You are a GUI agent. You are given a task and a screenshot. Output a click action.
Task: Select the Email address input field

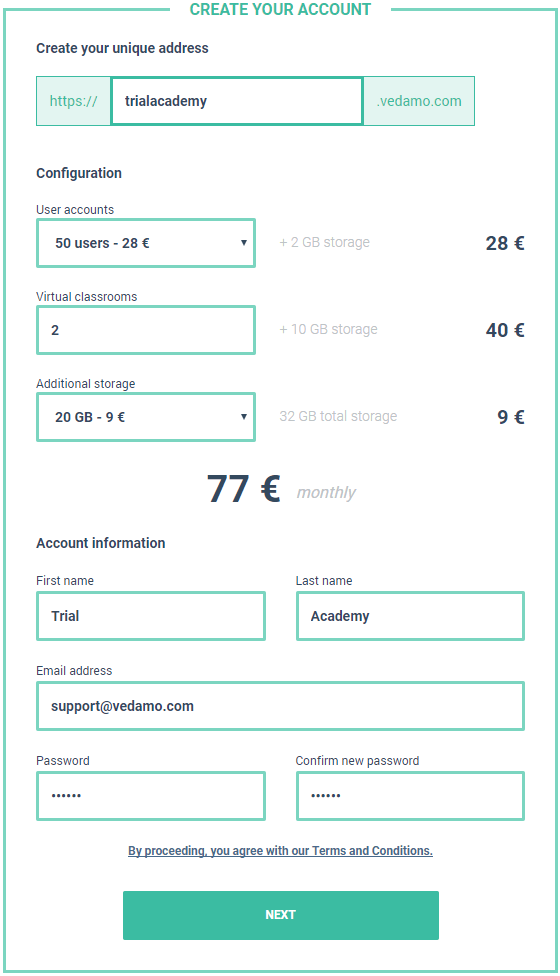(x=280, y=706)
